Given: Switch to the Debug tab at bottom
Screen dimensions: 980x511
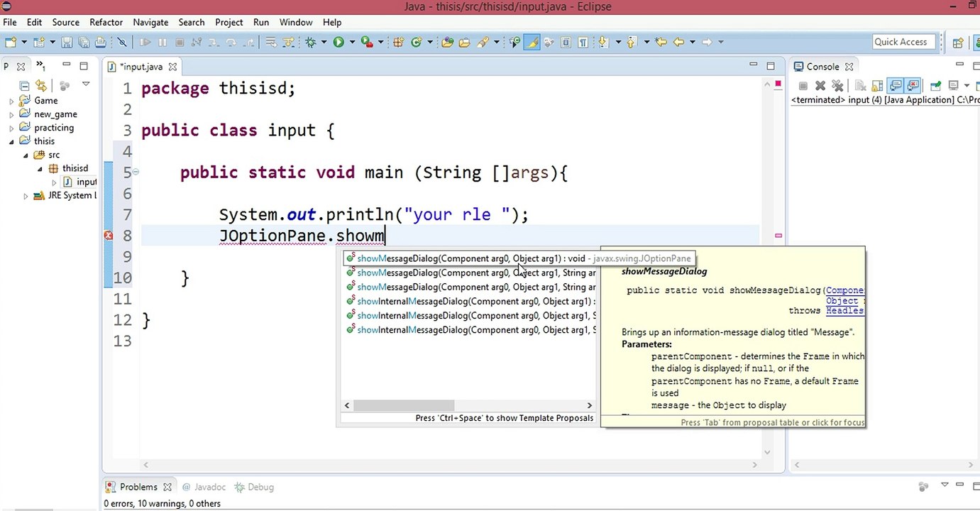Looking at the screenshot, I should [254, 487].
